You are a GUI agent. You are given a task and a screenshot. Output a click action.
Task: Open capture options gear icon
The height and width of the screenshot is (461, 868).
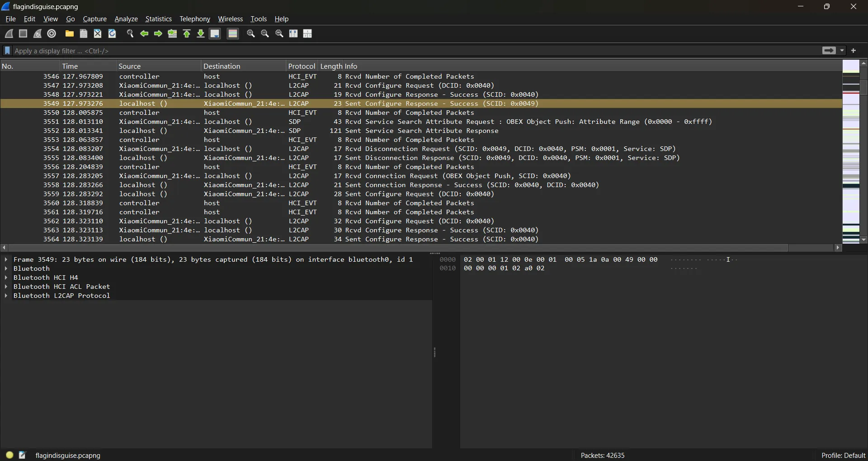click(x=52, y=33)
